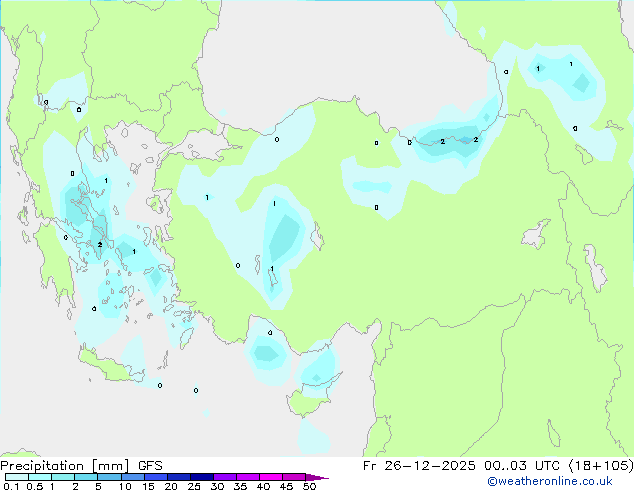Click the legend label '10'

[125, 486]
